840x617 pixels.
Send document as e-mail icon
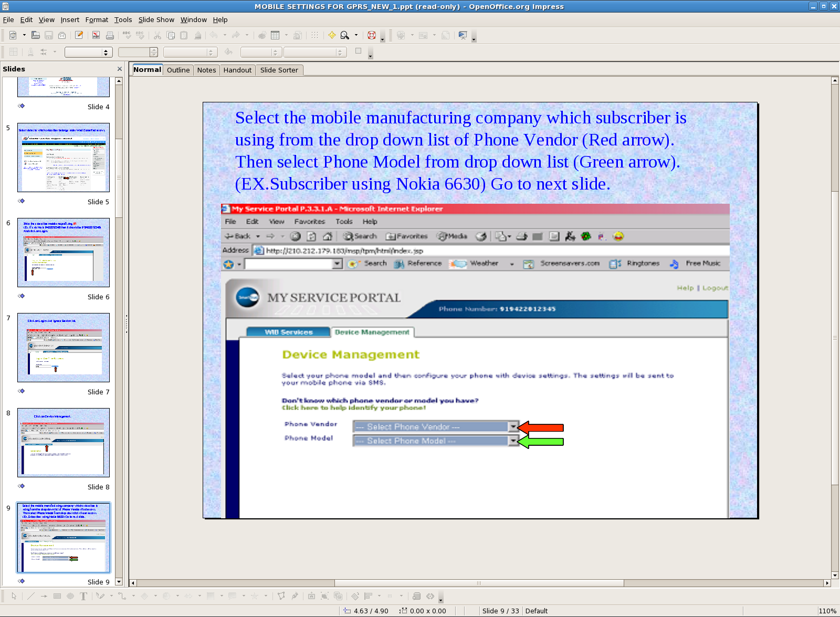(x=62, y=35)
